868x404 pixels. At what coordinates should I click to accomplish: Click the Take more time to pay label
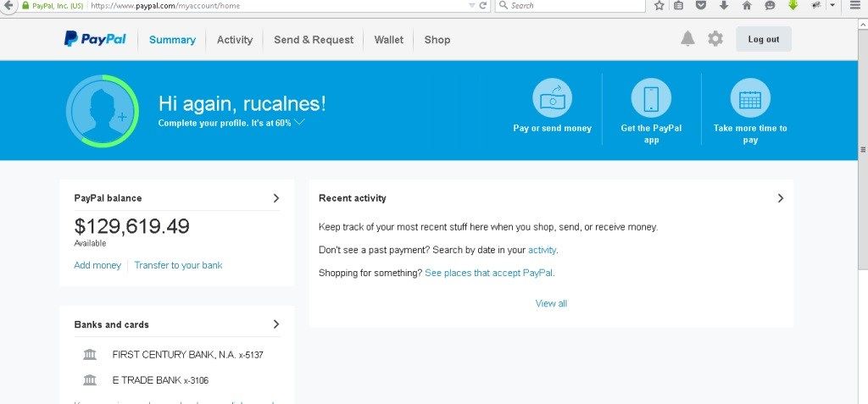click(750, 134)
